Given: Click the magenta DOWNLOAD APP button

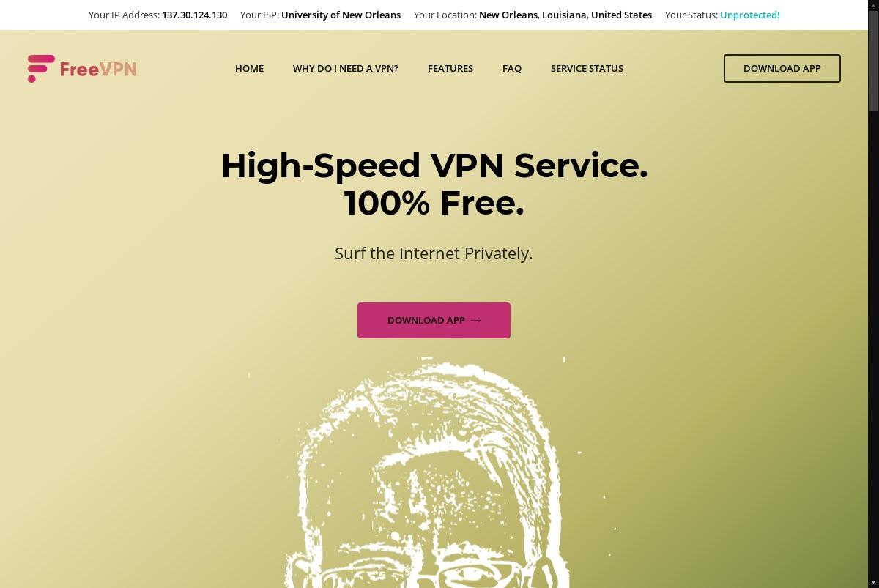Looking at the screenshot, I should pyautogui.click(x=434, y=320).
